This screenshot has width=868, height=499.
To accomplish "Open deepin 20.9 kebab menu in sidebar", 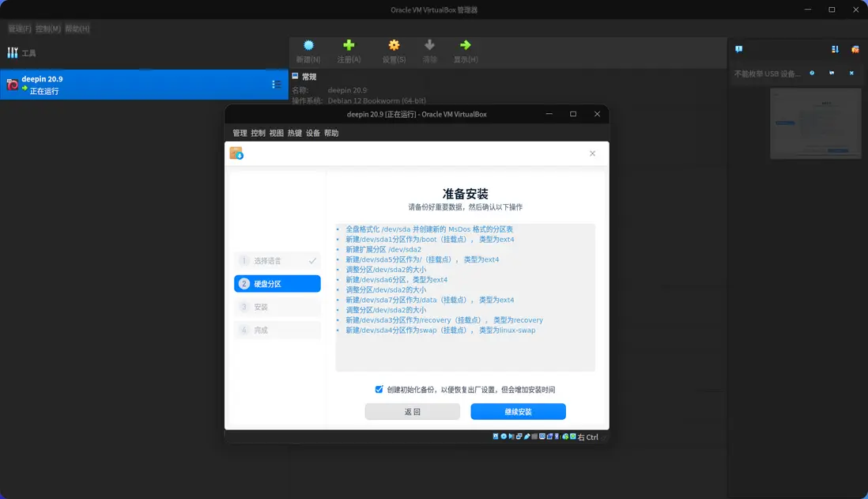I will coord(275,84).
